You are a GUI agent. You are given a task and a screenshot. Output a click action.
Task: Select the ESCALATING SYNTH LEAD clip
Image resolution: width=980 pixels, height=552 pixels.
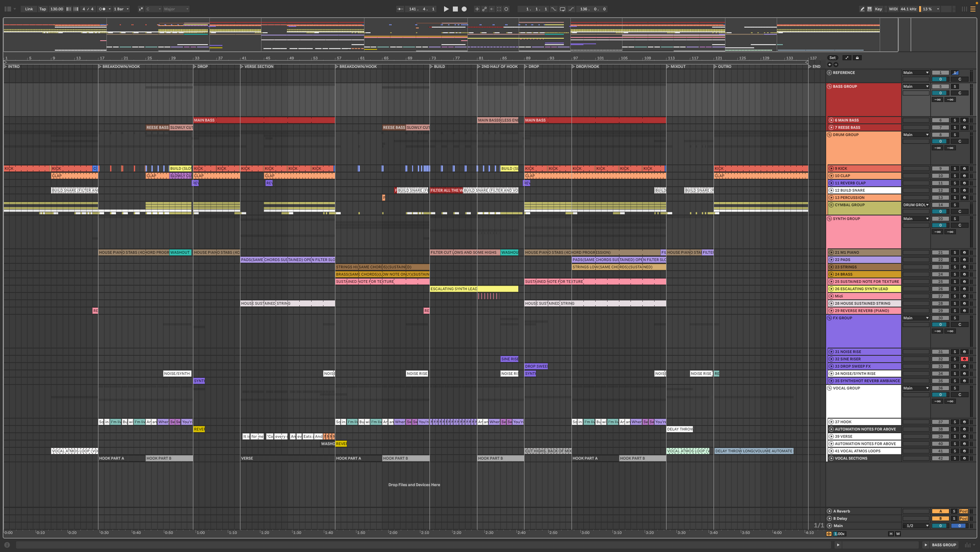(474, 289)
